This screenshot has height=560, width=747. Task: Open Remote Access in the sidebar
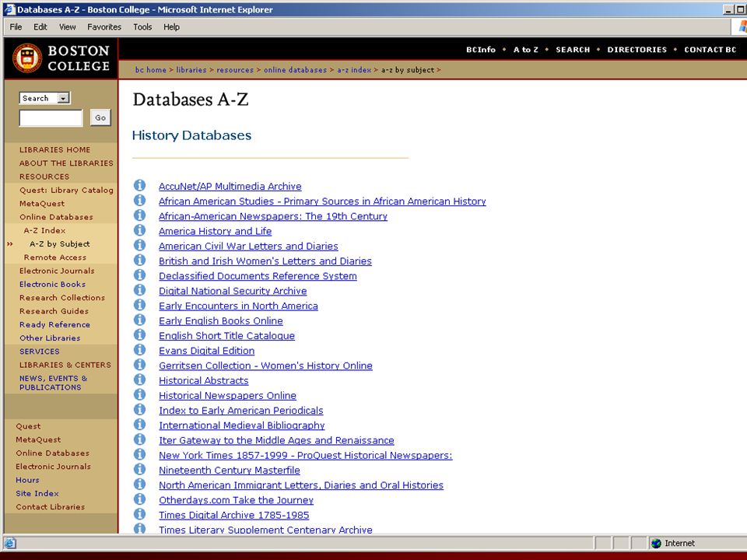55,257
